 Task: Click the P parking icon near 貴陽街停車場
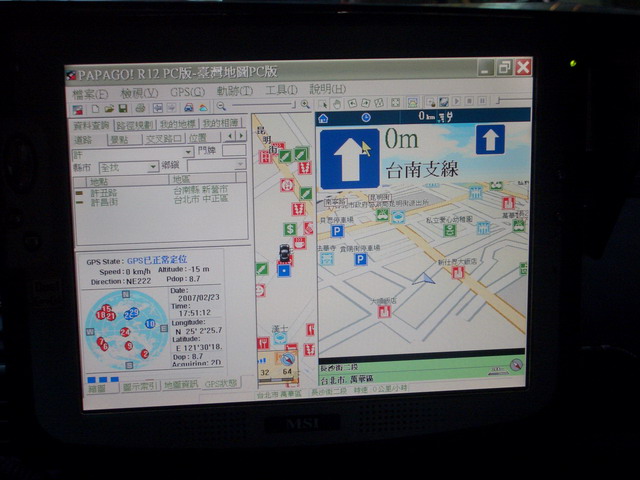pyautogui.click(x=360, y=260)
